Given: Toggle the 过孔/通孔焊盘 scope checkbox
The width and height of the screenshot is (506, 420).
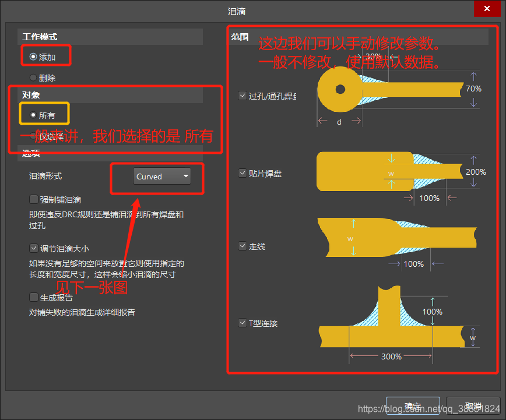Looking at the screenshot, I should point(243,96).
